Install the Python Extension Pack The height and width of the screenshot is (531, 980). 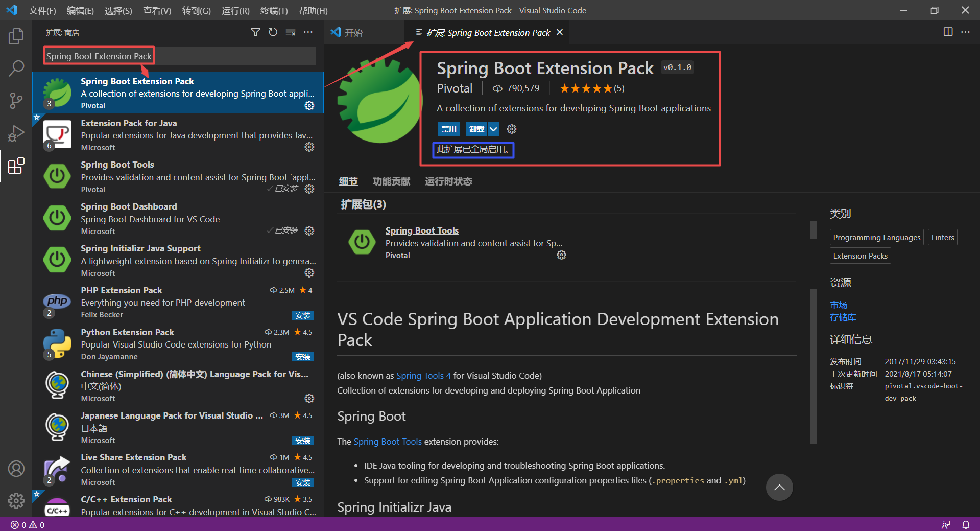coord(303,357)
